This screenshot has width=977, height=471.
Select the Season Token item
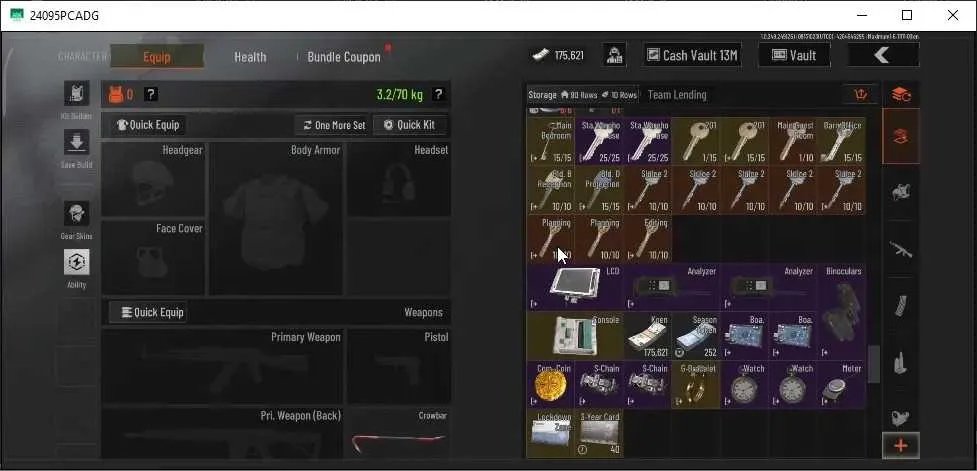696,335
